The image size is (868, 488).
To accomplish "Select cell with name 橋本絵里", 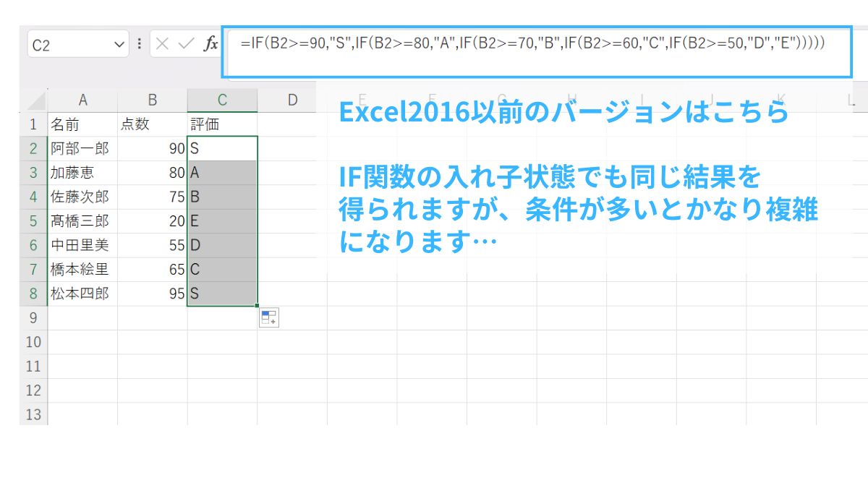I will [x=82, y=270].
